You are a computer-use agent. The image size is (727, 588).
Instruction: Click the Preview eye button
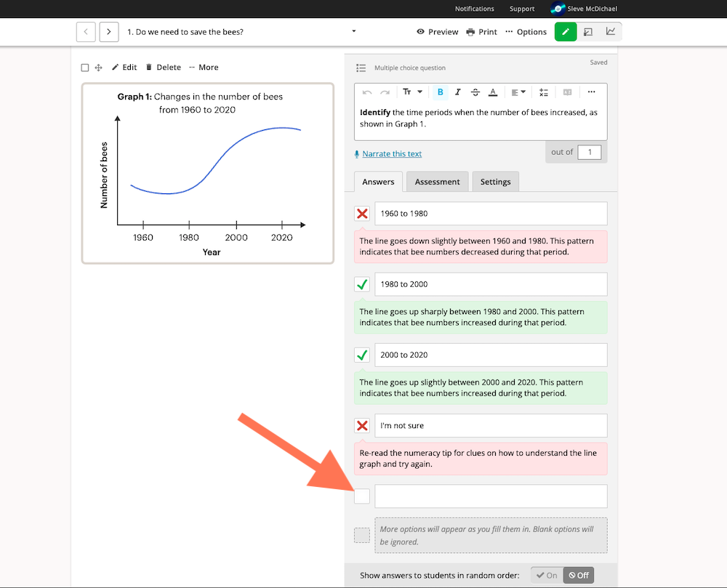click(437, 32)
